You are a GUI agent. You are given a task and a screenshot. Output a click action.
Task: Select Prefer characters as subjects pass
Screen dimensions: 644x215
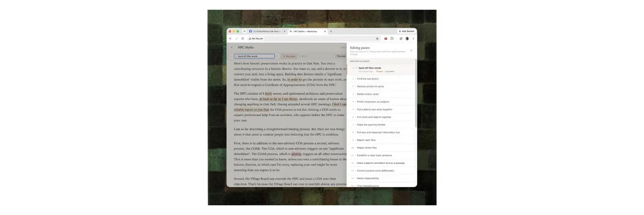381,102
